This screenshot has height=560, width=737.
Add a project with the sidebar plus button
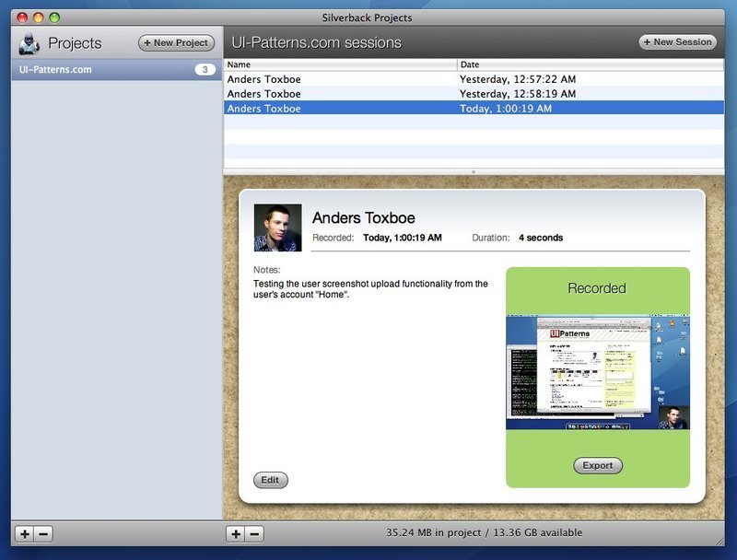pos(25,534)
